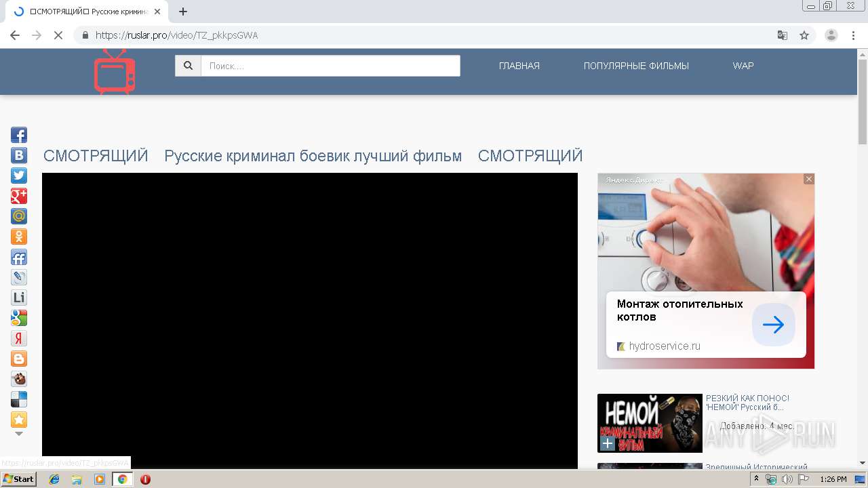This screenshot has width=868, height=488.
Task: Click the 1:26 PM clock
Action: pyautogui.click(x=833, y=479)
